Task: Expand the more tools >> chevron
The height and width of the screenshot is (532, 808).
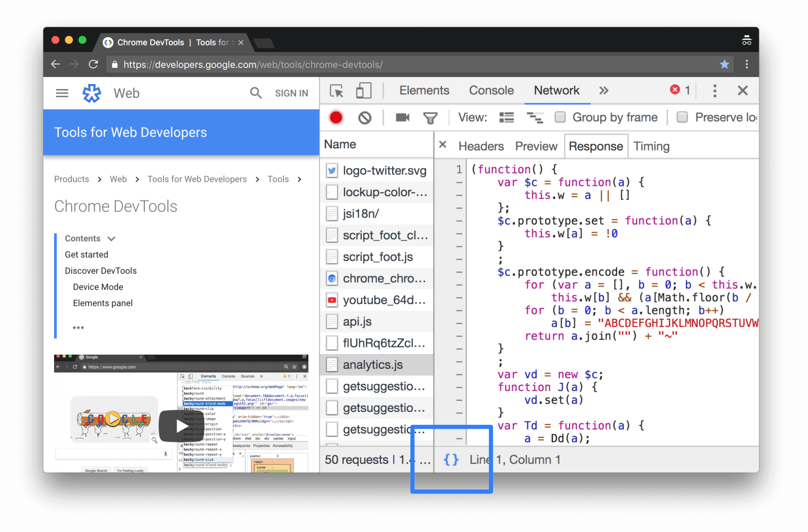Action: 604,91
